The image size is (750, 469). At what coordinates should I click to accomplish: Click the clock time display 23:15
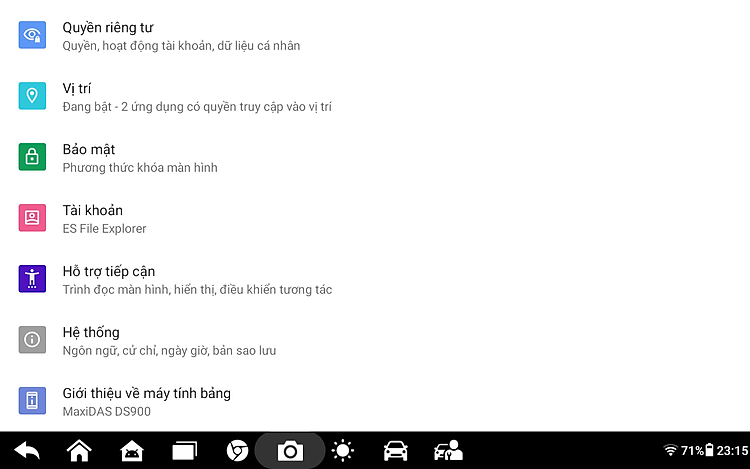(x=732, y=450)
